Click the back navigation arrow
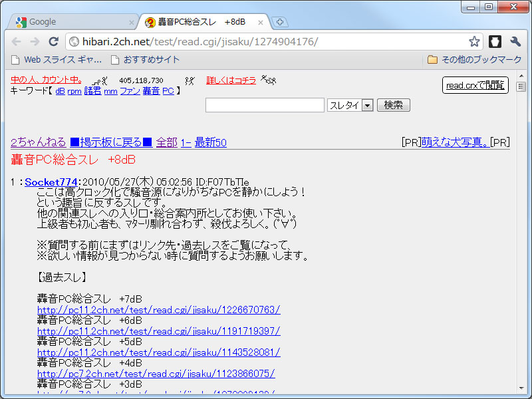Image resolution: width=532 pixels, height=399 pixels. tap(16, 41)
